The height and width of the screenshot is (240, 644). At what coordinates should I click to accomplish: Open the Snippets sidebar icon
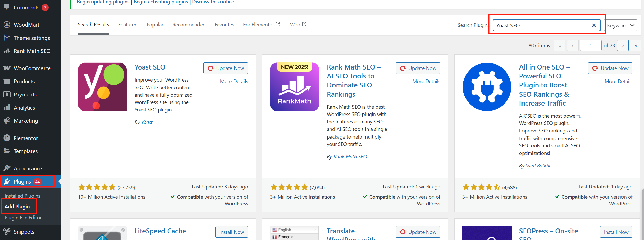pos(7,232)
